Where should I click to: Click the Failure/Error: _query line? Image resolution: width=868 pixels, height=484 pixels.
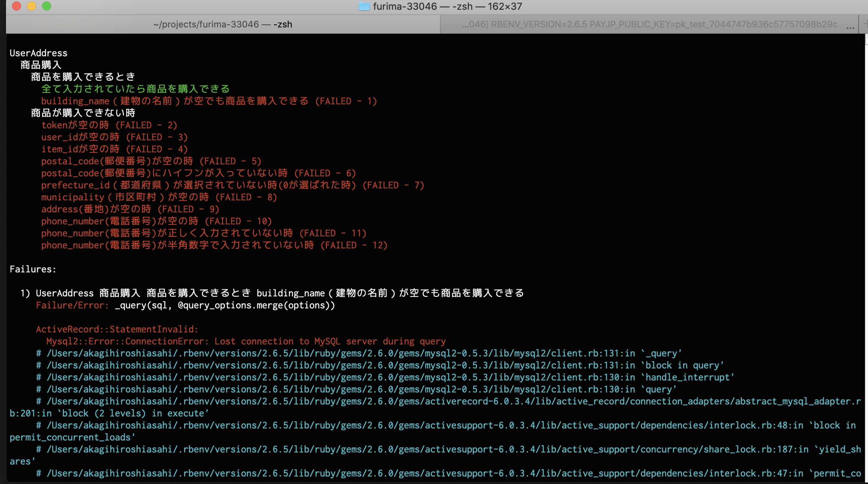click(x=185, y=305)
